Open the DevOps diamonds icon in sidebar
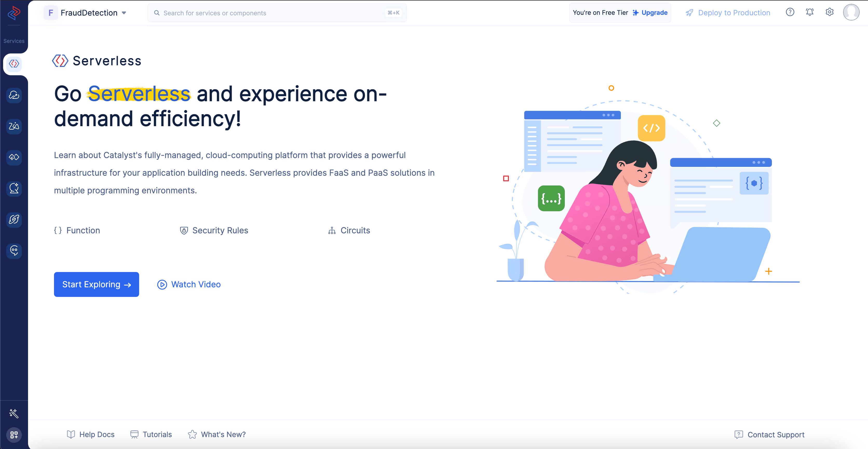 coord(14,157)
